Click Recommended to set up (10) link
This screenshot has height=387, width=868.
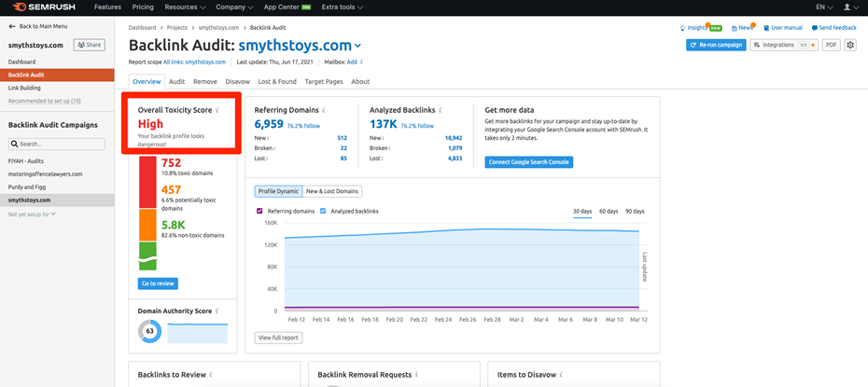(44, 101)
